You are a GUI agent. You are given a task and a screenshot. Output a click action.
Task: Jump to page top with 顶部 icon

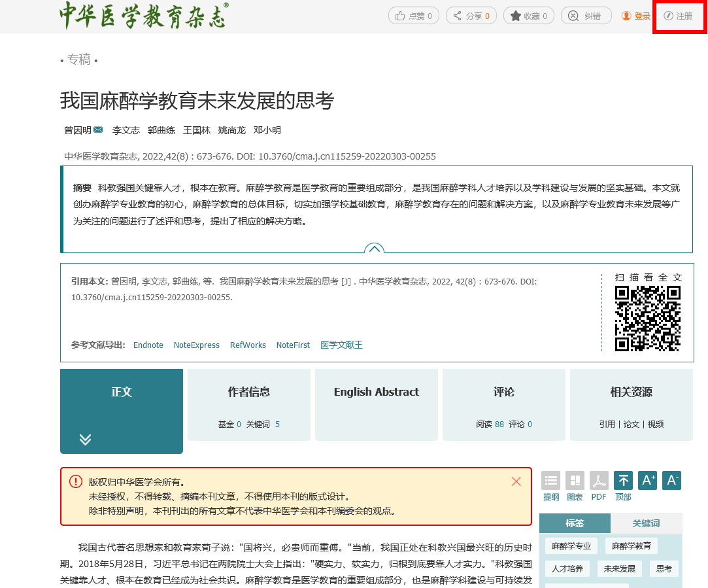pos(624,481)
